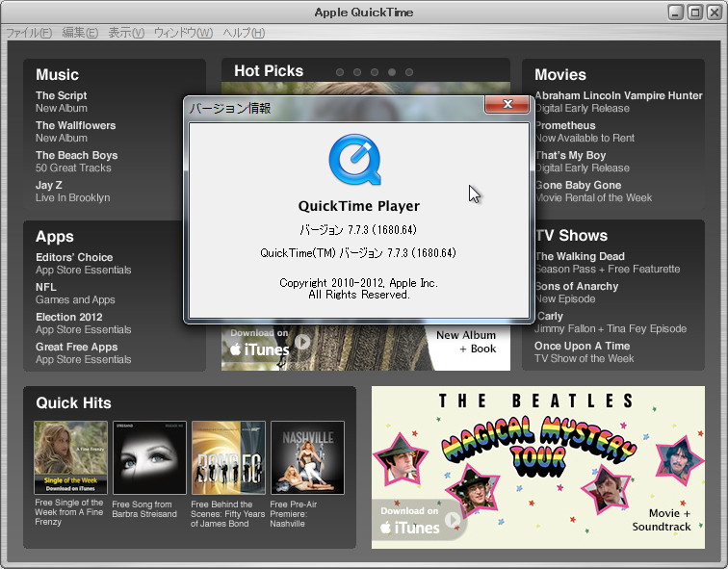The width and height of the screenshot is (728, 569).
Task: Click the Ringo Starr star portrait
Action: coord(606,490)
